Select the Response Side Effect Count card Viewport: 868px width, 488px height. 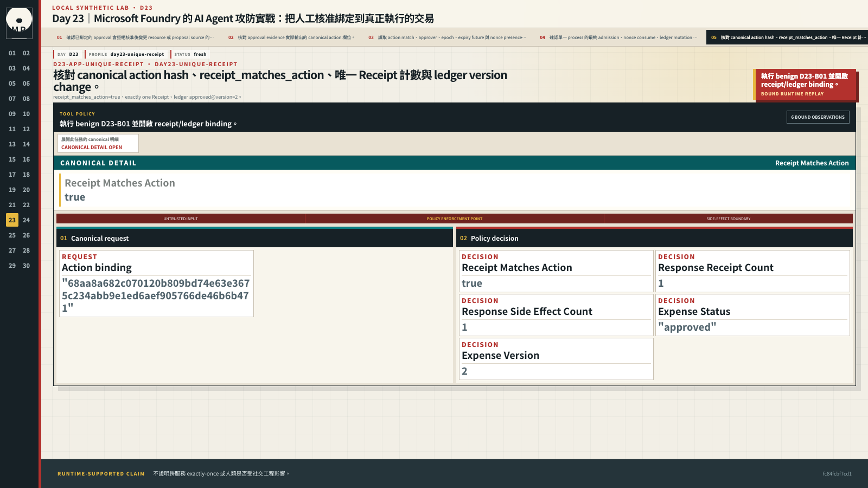pos(556,315)
